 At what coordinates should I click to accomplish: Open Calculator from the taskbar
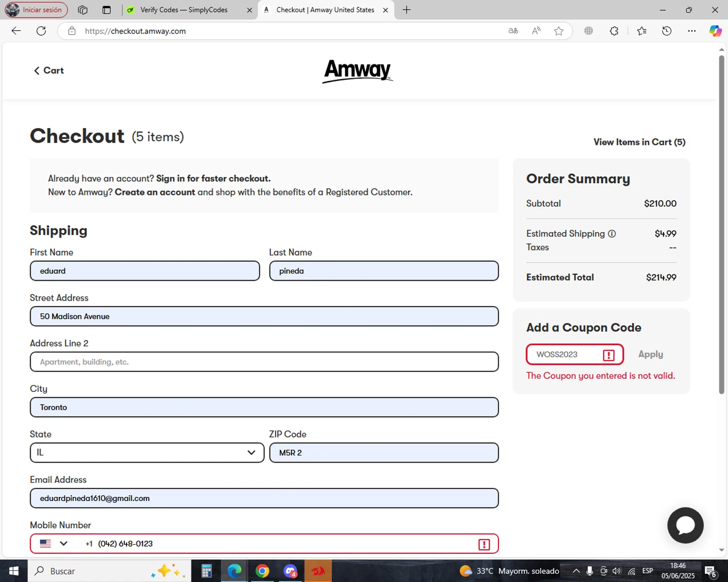point(206,571)
